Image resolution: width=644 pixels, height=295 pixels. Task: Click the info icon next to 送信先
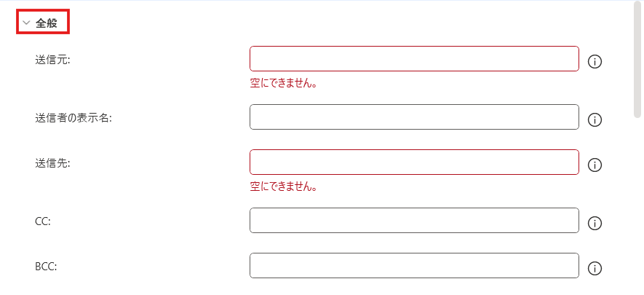595,165
